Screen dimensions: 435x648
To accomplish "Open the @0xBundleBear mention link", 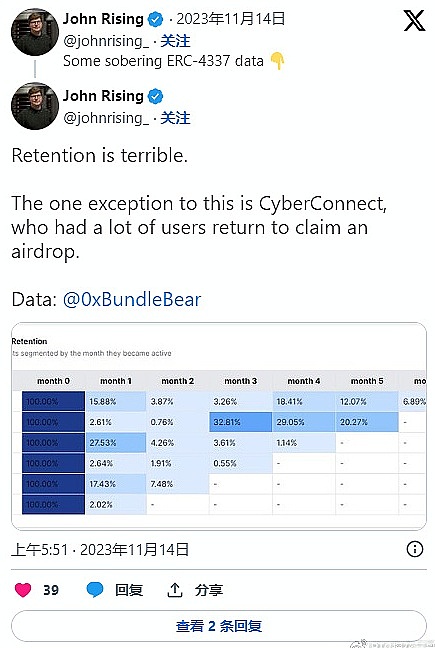I will click(132, 299).
